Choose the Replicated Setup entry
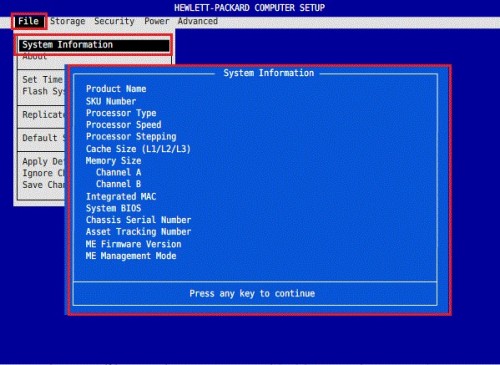 click(43, 115)
